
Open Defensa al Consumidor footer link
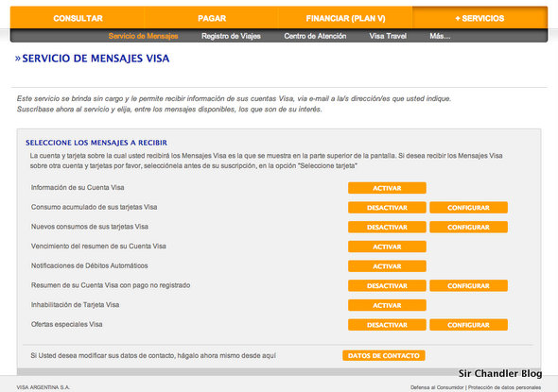click(x=437, y=387)
